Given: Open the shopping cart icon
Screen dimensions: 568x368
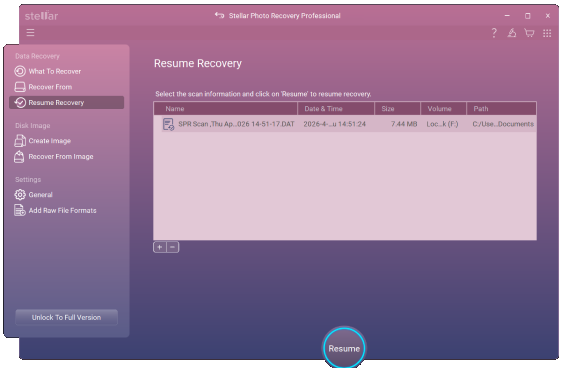Looking at the screenshot, I should tap(529, 33).
